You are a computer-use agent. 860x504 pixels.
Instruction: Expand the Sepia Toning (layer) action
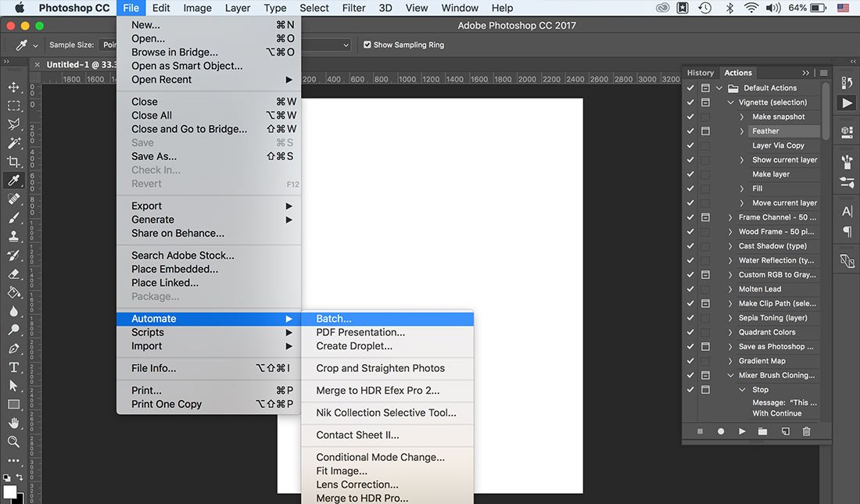point(731,318)
